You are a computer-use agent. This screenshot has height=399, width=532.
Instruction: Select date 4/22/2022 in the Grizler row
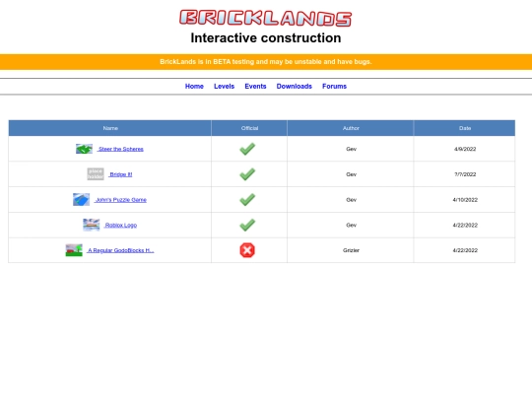tap(465, 250)
